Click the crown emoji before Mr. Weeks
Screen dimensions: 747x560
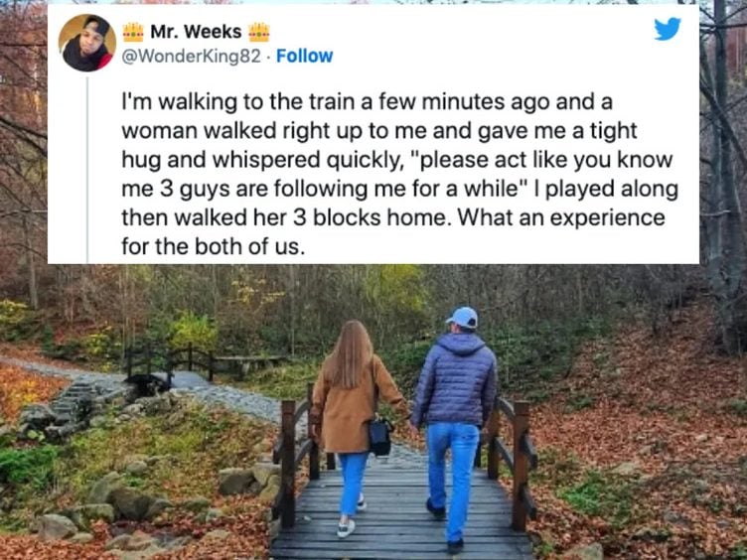pos(133,32)
